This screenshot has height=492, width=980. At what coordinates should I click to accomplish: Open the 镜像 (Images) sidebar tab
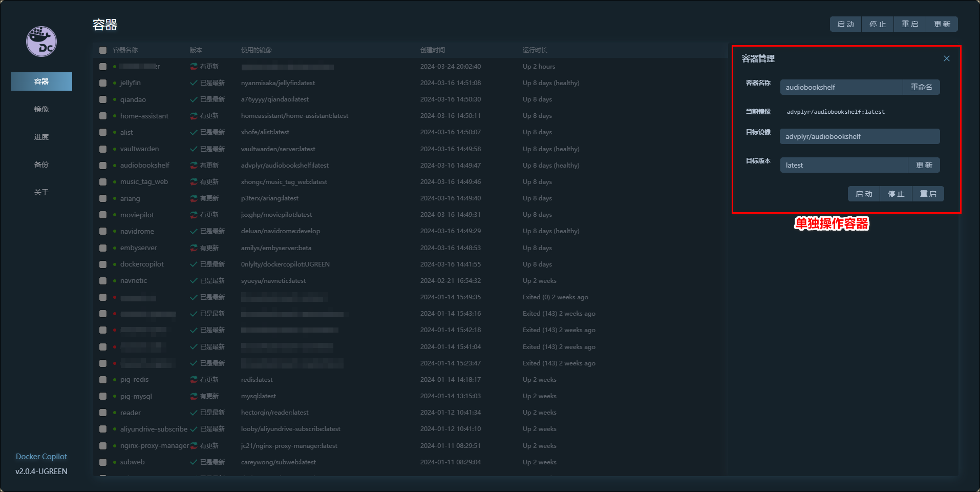[41, 109]
